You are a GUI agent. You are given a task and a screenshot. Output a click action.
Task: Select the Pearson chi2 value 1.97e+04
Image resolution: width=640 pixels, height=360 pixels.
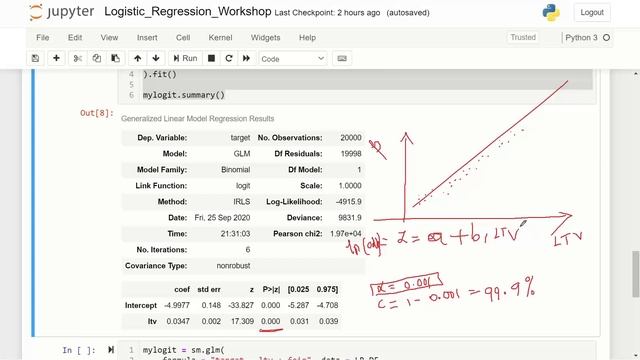coord(346,234)
